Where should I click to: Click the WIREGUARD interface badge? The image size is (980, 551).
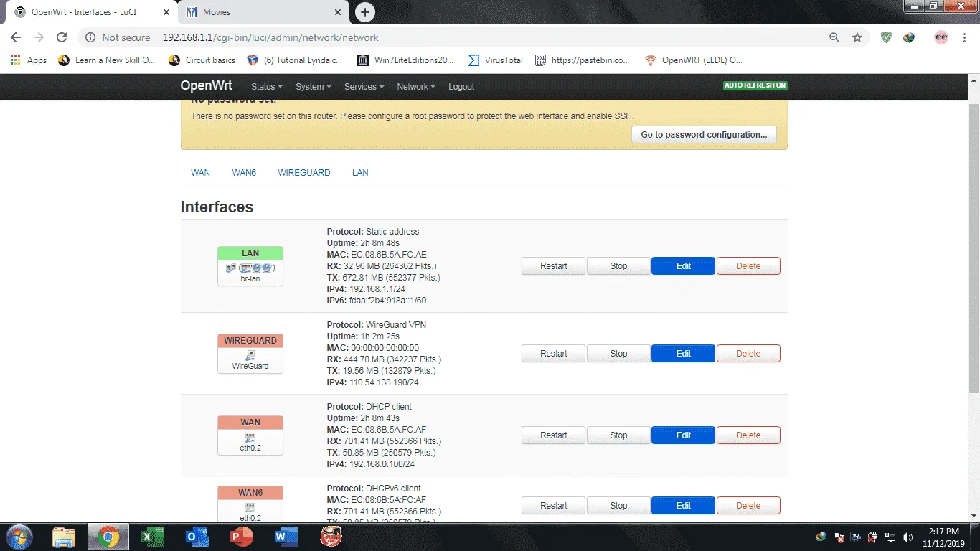point(250,354)
